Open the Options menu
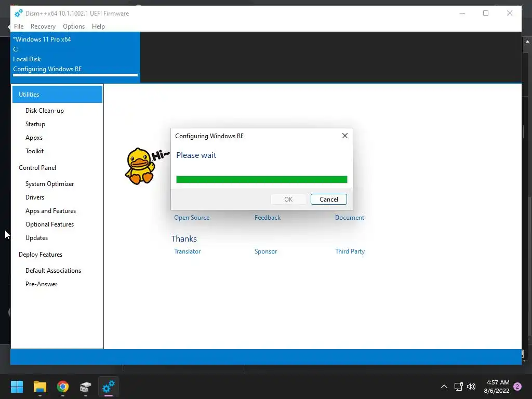This screenshot has width=532, height=399. pyautogui.click(x=74, y=26)
